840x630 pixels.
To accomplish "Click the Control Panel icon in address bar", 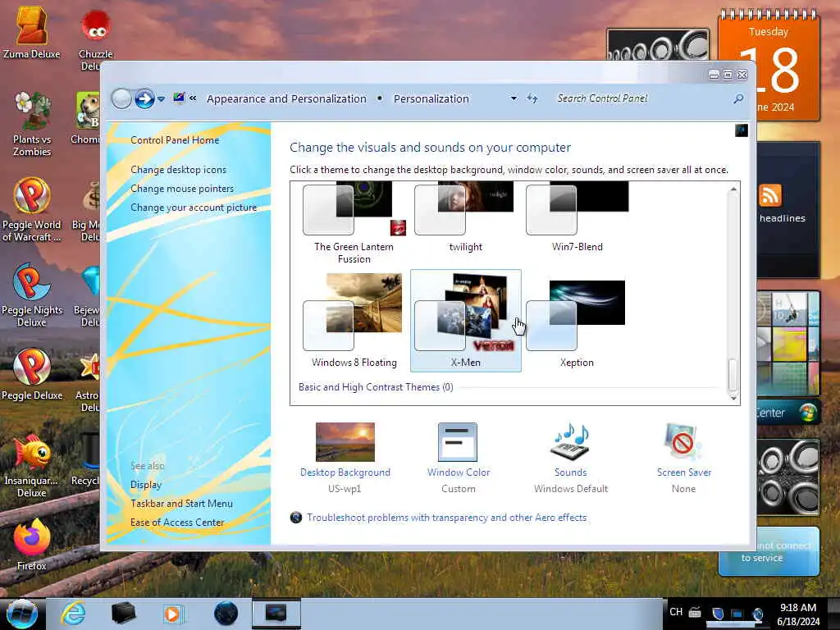I will (x=179, y=98).
